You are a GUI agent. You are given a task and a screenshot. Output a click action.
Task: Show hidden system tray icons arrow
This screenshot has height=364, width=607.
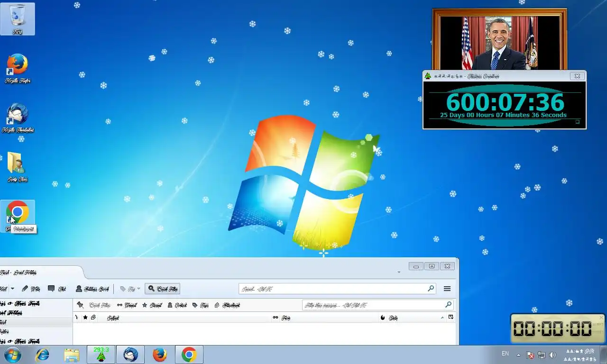[x=518, y=355]
